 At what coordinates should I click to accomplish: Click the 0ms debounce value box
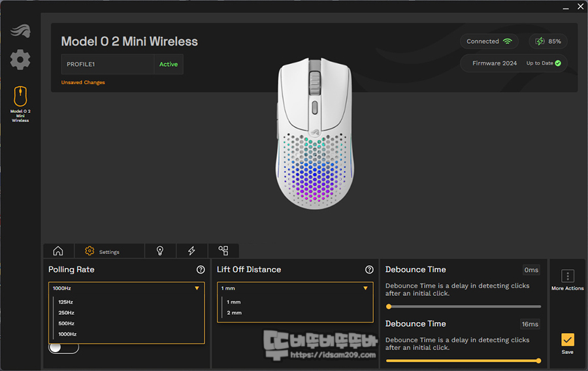tap(531, 270)
